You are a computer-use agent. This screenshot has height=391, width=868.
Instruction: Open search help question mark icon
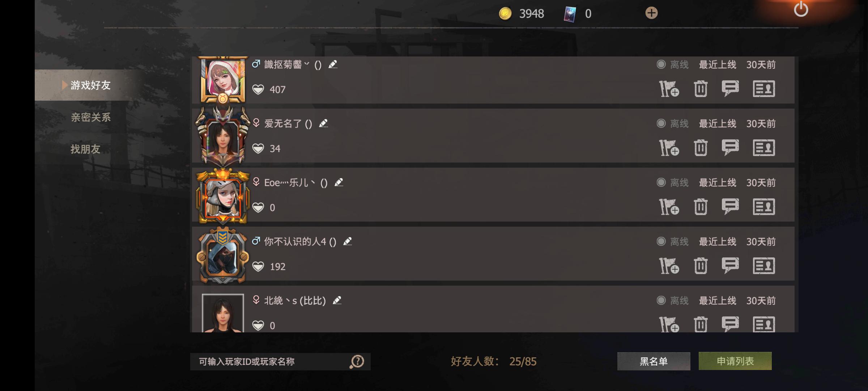click(357, 361)
